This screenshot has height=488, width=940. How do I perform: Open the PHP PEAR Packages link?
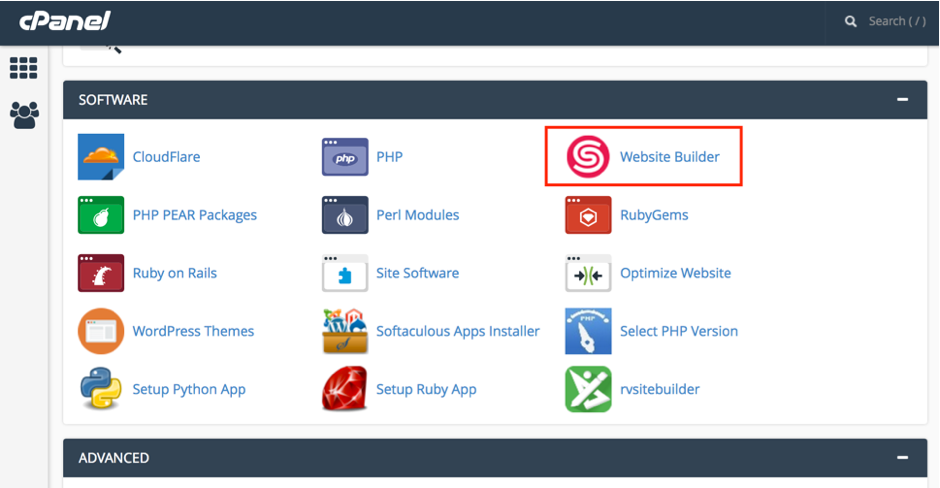pyautogui.click(x=194, y=215)
